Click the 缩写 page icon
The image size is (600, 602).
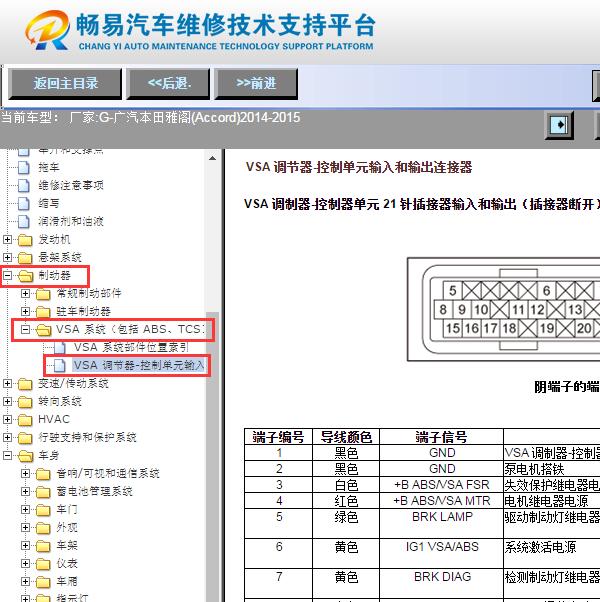pos(24,203)
